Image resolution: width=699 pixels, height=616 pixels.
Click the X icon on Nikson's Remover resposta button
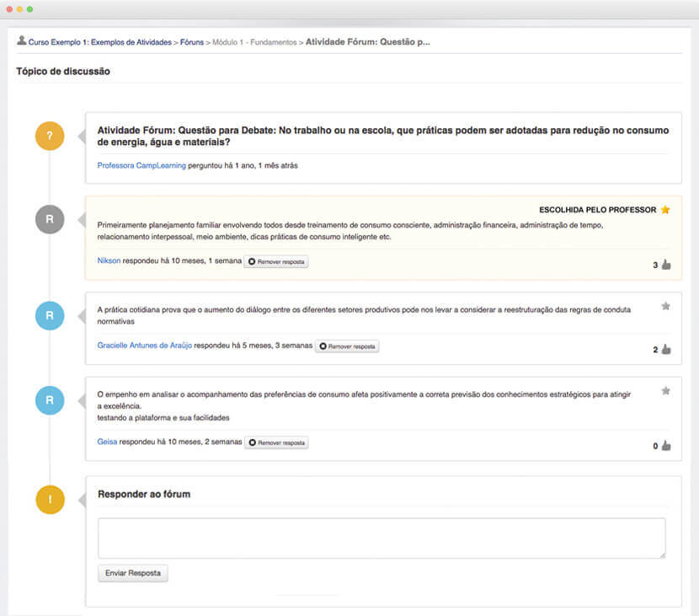coord(250,261)
